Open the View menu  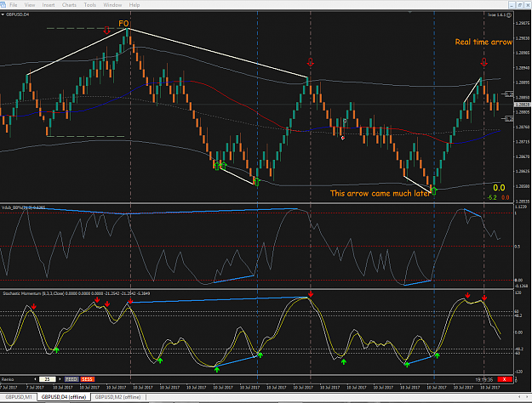[30, 5]
